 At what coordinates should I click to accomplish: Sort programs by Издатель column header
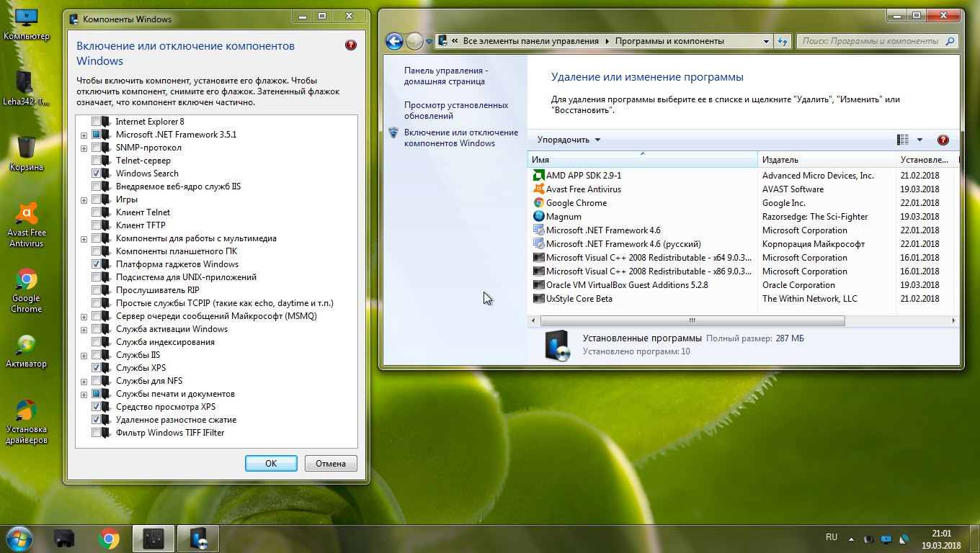point(827,160)
